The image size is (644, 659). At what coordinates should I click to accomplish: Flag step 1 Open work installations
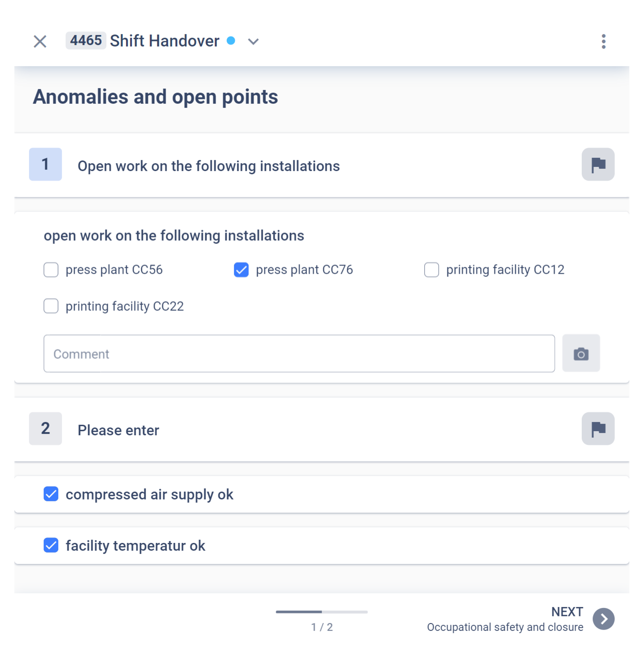598,164
